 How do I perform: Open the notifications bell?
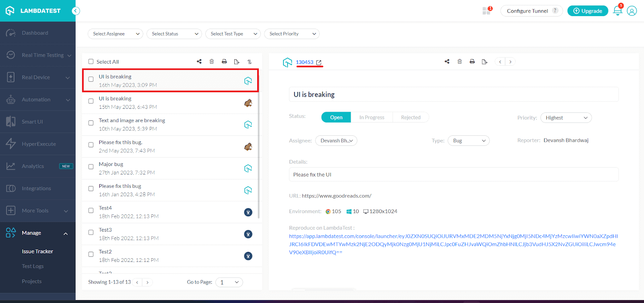tap(617, 11)
